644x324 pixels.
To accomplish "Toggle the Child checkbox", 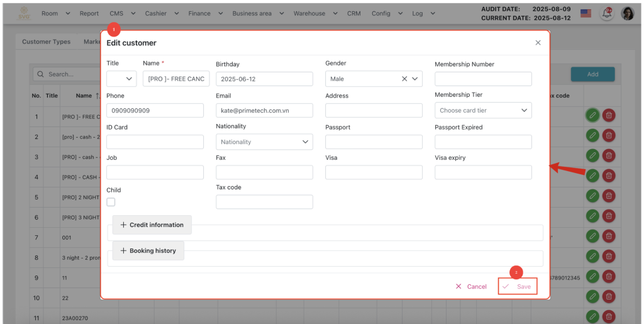I will pyautogui.click(x=111, y=202).
